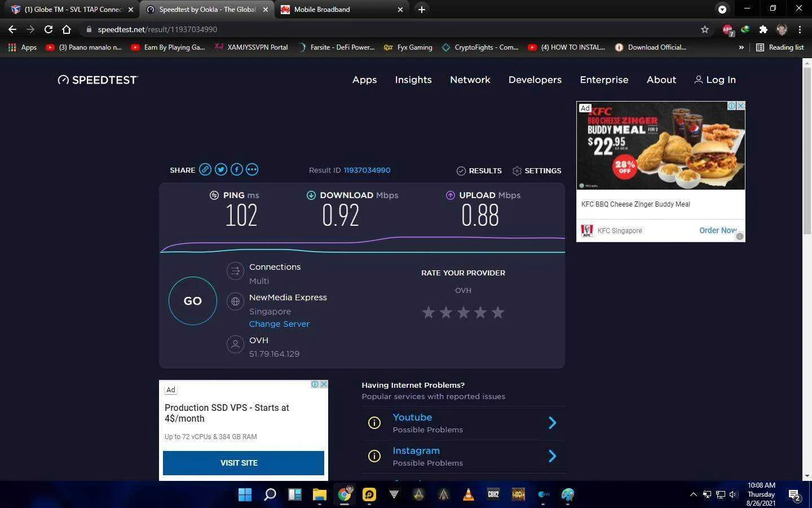This screenshot has width=812, height=508.
Task: Reload the current page
Action: tap(48, 29)
